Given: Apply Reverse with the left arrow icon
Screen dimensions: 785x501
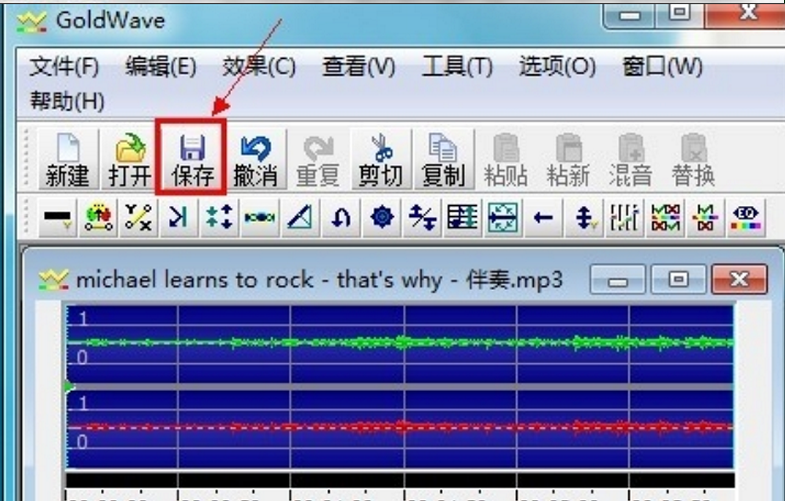Looking at the screenshot, I should pos(544,218).
